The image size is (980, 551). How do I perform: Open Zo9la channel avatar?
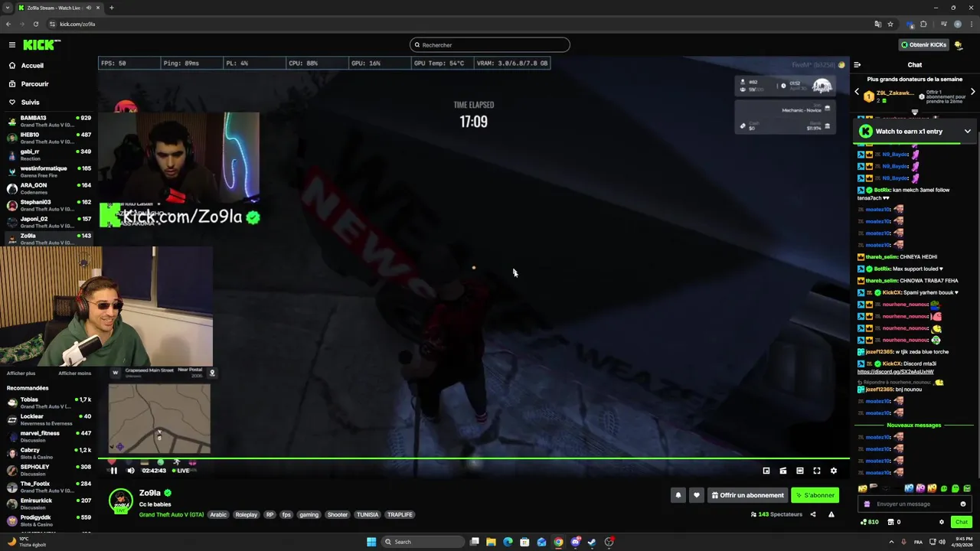point(121,500)
